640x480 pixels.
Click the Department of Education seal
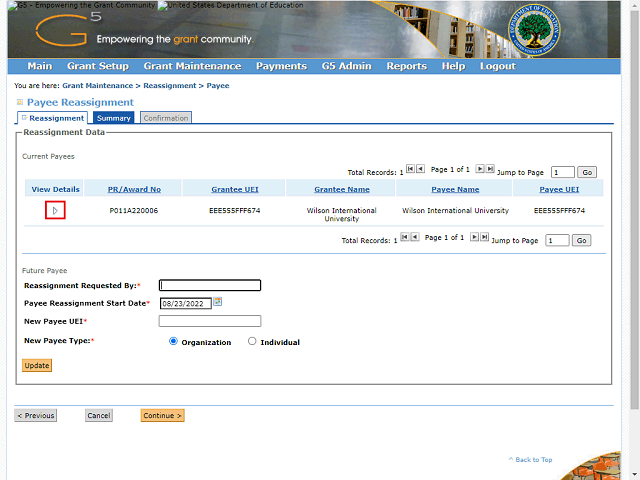534,30
